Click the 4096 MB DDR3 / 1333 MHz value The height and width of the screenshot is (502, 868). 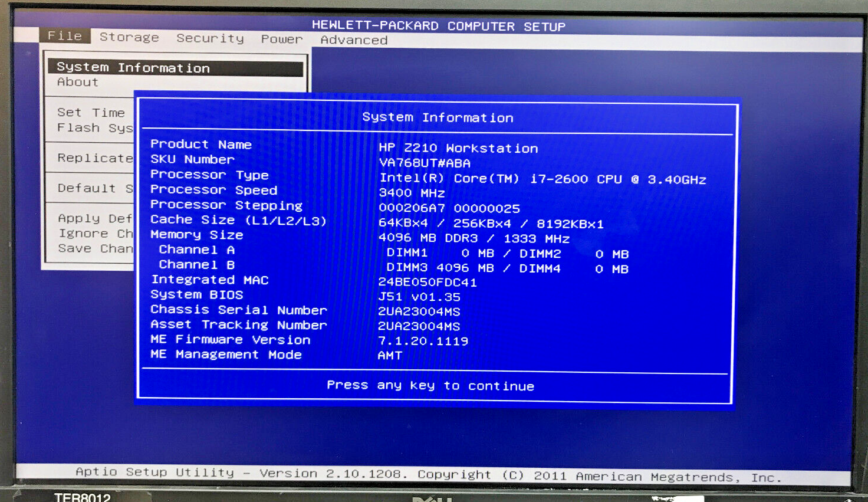[x=474, y=238]
